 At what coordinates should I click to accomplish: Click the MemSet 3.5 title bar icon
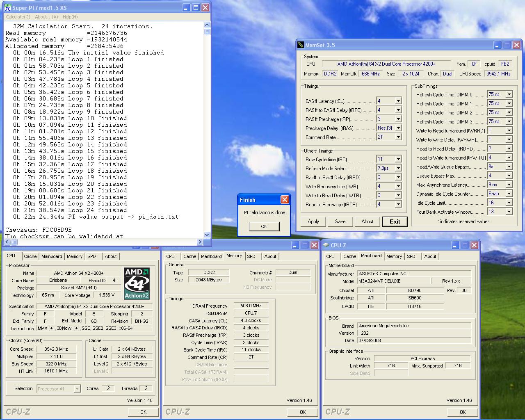(301, 45)
